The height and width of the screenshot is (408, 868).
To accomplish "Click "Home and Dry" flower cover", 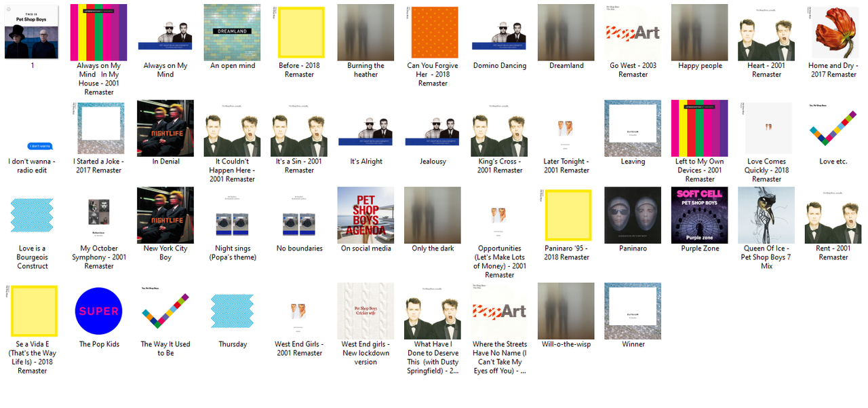I will coord(833,33).
